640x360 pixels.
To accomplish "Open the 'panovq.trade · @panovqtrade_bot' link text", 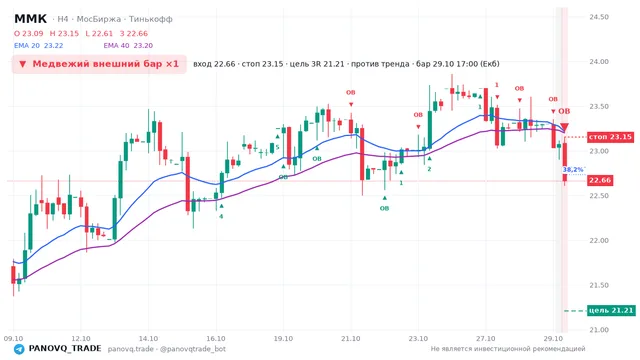I will tap(167, 349).
